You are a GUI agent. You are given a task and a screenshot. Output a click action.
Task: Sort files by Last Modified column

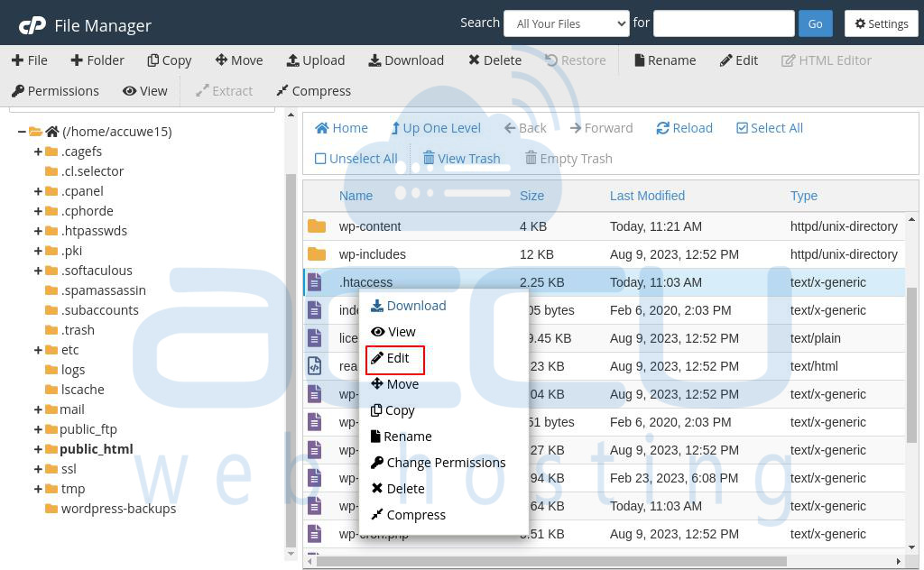pos(647,196)
